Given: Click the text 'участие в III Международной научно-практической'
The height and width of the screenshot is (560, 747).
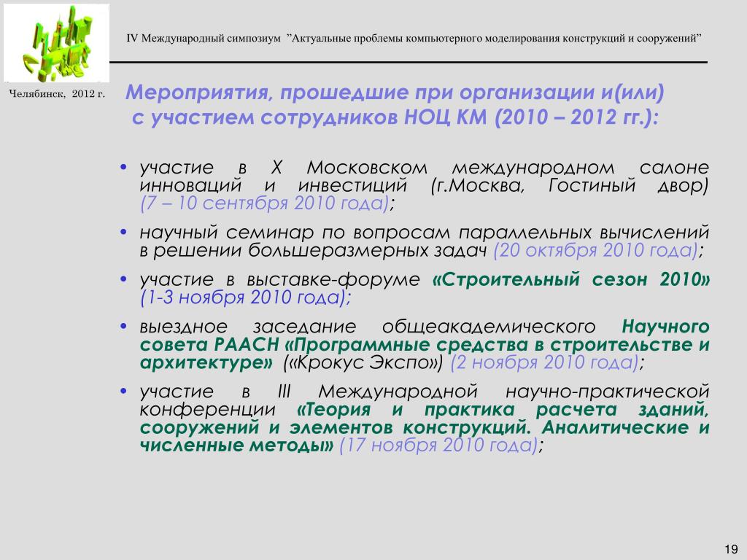Looking at the screenshot, I should coord(425,392).
